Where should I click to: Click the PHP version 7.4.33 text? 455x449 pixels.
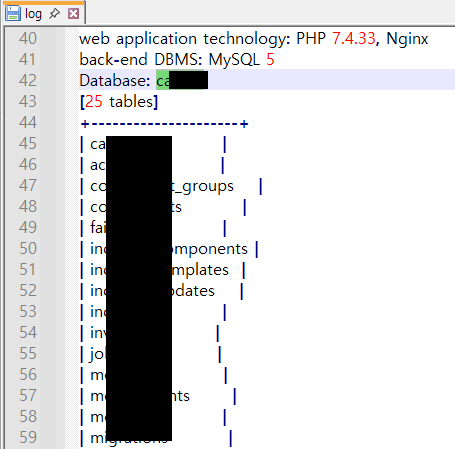[354, 39]
